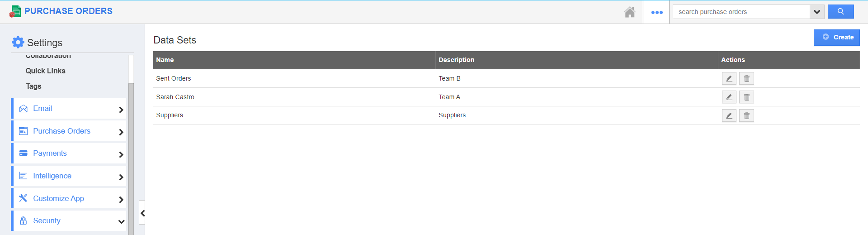
Task: Focus the search purchase orders field
Action: click(741, 12)
